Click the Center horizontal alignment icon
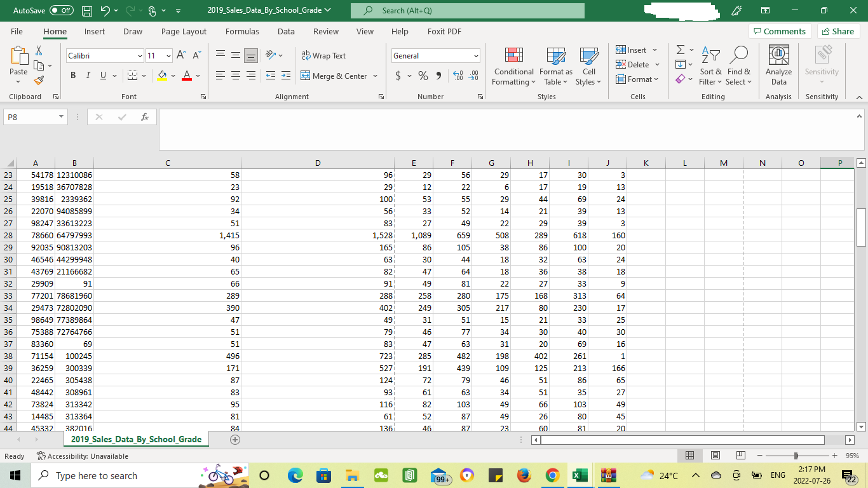Screen dimensions: 868x488 click(236, 76)
